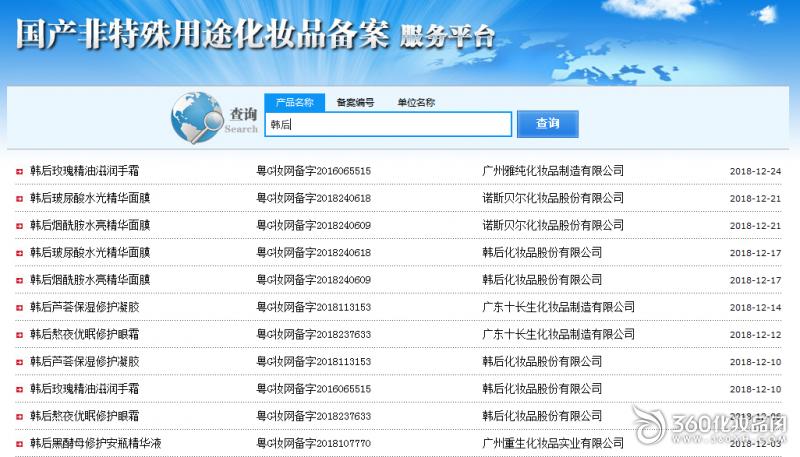This screenshot has width=800, height=457.
Task: Switch to the 单位名称 search tab
Action: pos(416,103)
